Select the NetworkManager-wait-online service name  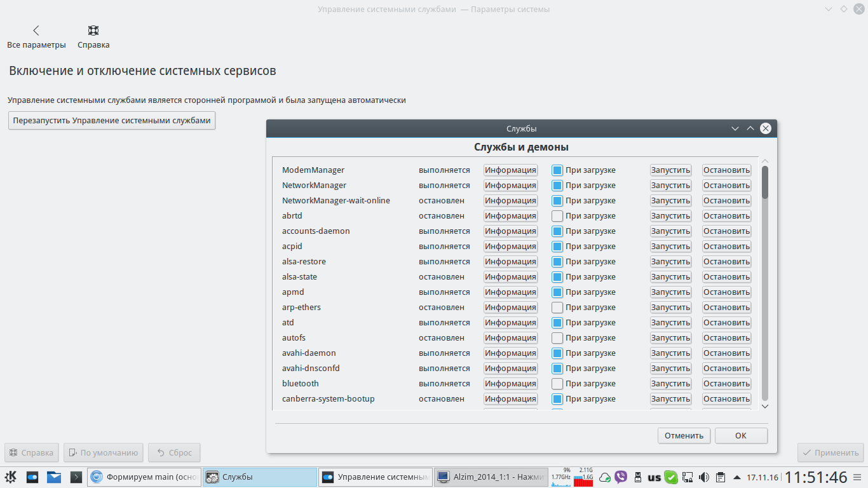point(336,201)
